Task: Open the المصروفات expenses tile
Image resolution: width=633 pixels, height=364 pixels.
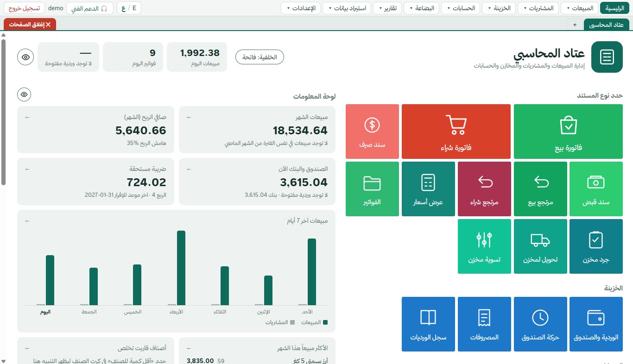Action: (484, 324)
